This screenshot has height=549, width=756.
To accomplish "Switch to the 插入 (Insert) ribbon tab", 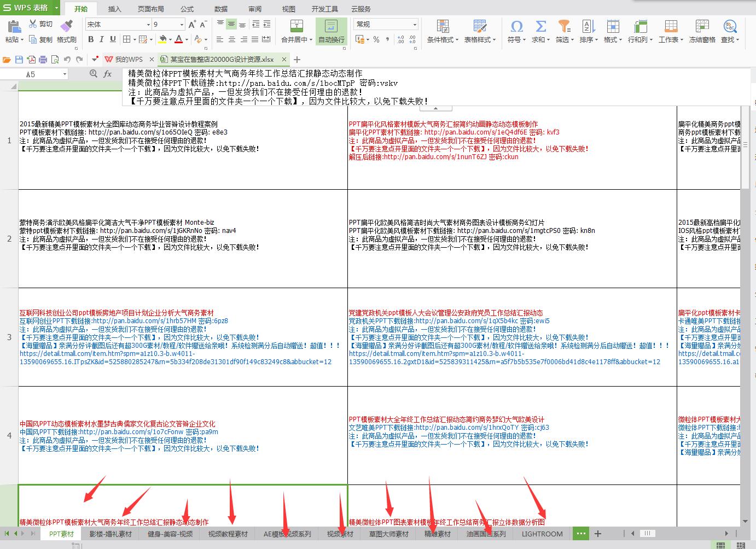I will click(114, 9).
